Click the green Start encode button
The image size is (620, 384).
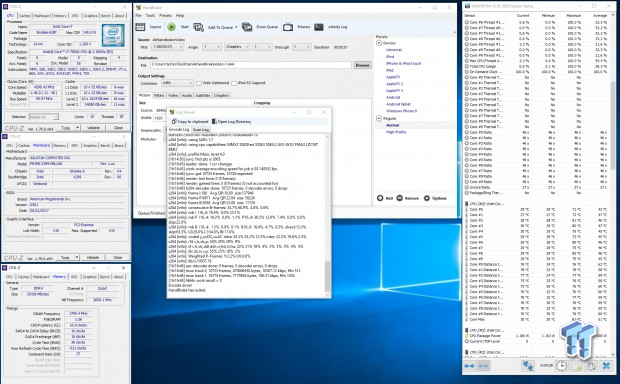pyautogui.click(x=172, y=27)
